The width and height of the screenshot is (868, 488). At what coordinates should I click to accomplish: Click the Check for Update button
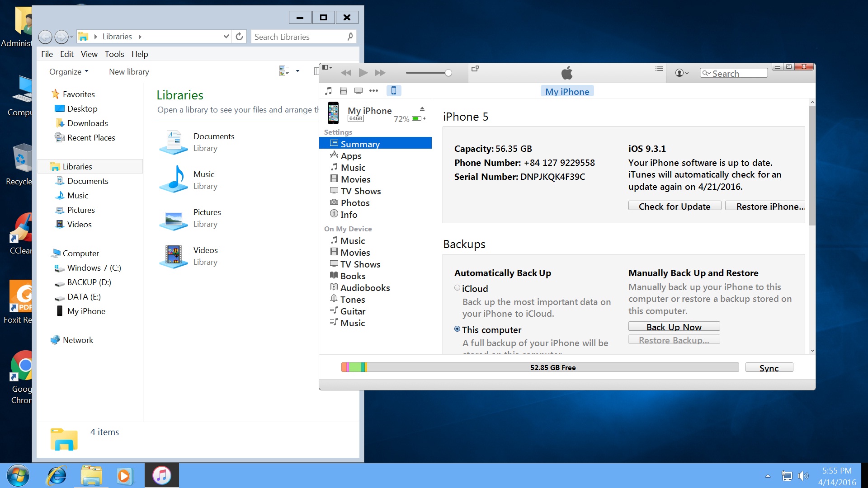675,206
